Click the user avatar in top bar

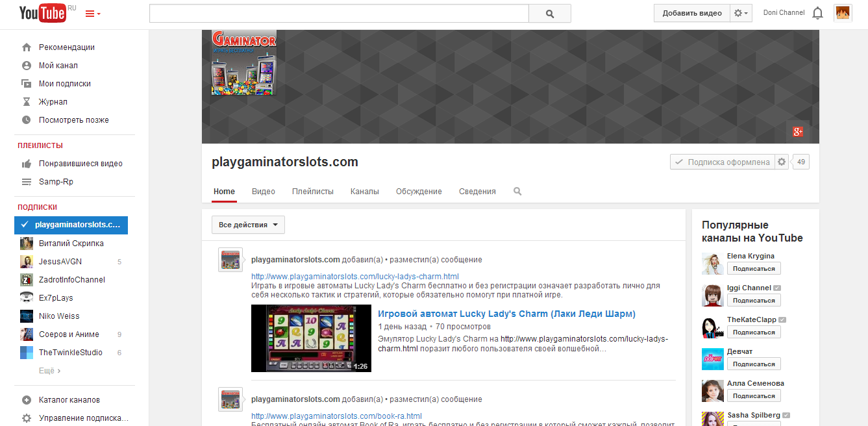pyautogui.click(x=843, y=13)
